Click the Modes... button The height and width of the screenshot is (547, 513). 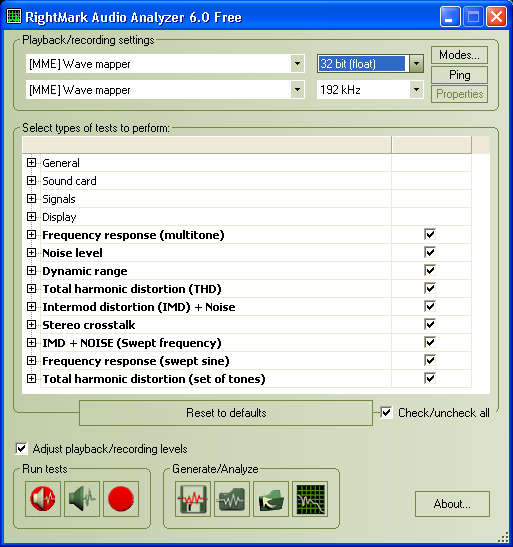pyautogui.click(x=459, y=55)
